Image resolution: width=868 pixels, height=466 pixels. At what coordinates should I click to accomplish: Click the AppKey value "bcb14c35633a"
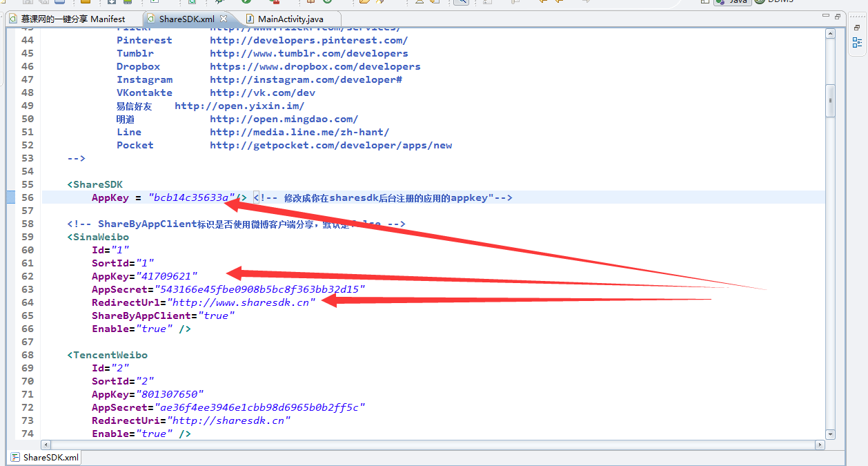192,197
